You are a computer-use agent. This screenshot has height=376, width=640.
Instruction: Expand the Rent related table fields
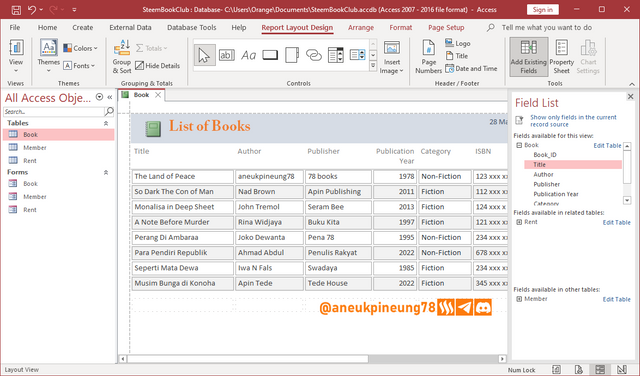pos(519,222)
